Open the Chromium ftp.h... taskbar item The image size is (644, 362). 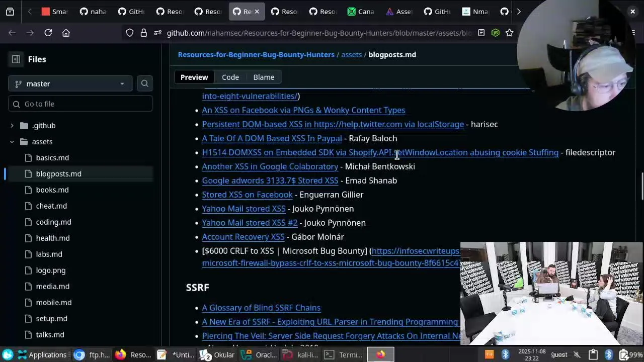92,355
